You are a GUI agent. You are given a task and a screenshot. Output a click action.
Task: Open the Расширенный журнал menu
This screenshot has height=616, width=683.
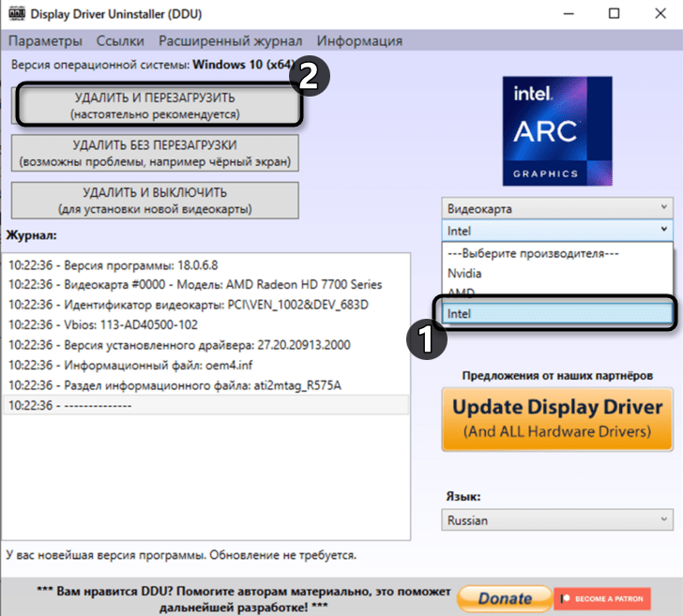click(x=231, y=41)
